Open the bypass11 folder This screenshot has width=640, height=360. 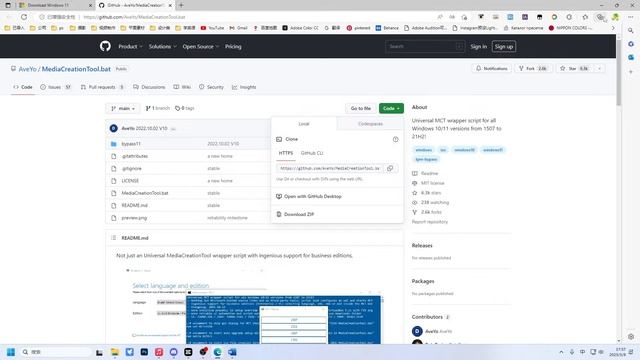pyautogui.click(x=131, y=144)
